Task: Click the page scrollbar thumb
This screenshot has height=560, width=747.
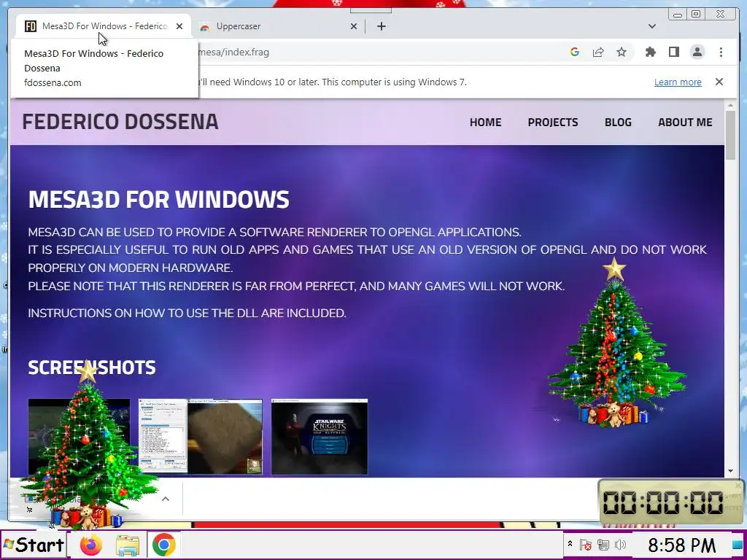Action: [730, 135]
